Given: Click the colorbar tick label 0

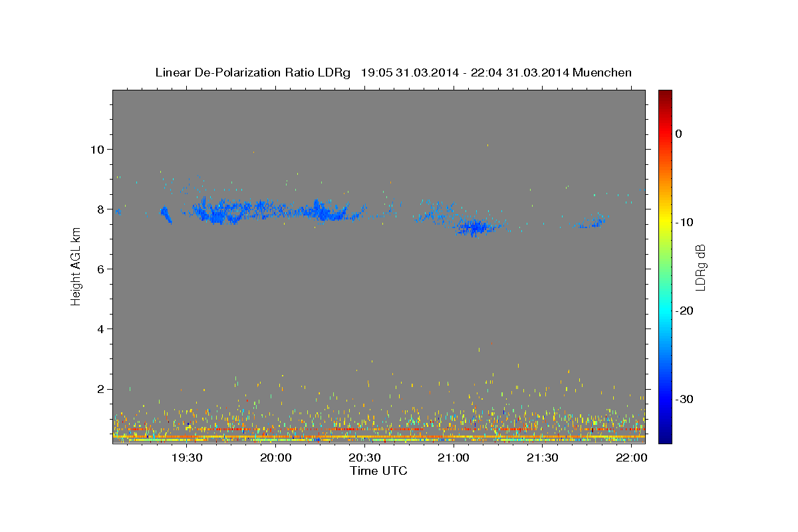Looking at the screenshot, I should [678, 134].
